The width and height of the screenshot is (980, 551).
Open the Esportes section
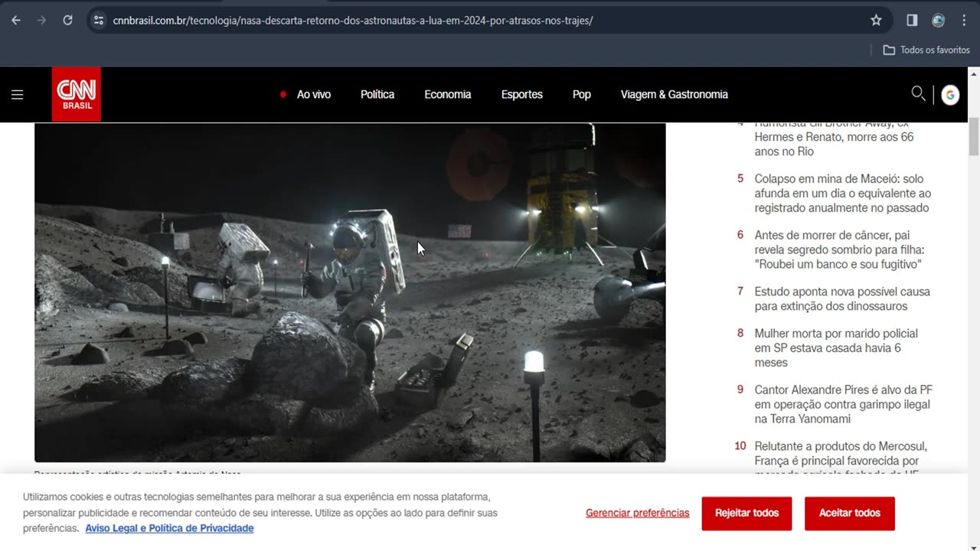pos(522,95)
